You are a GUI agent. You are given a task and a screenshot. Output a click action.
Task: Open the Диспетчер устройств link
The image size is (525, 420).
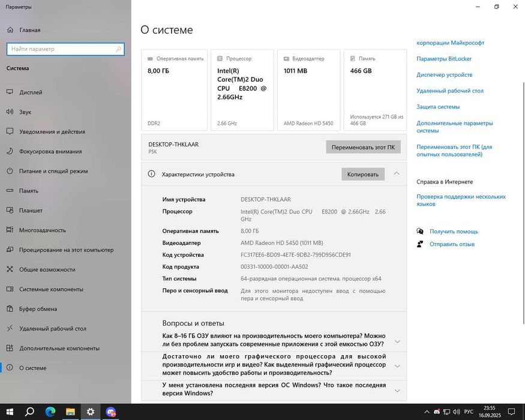445,74
